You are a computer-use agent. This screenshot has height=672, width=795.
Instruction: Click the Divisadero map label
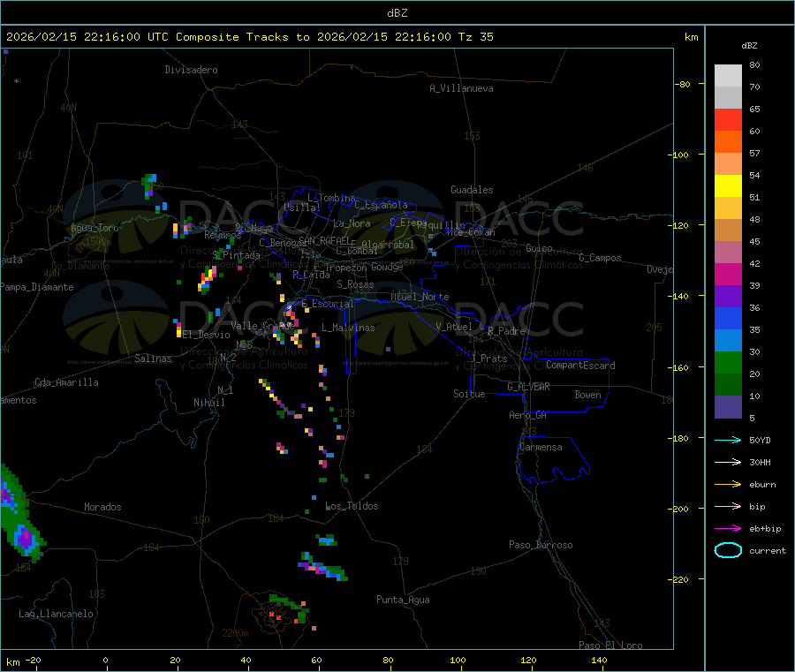191,70
